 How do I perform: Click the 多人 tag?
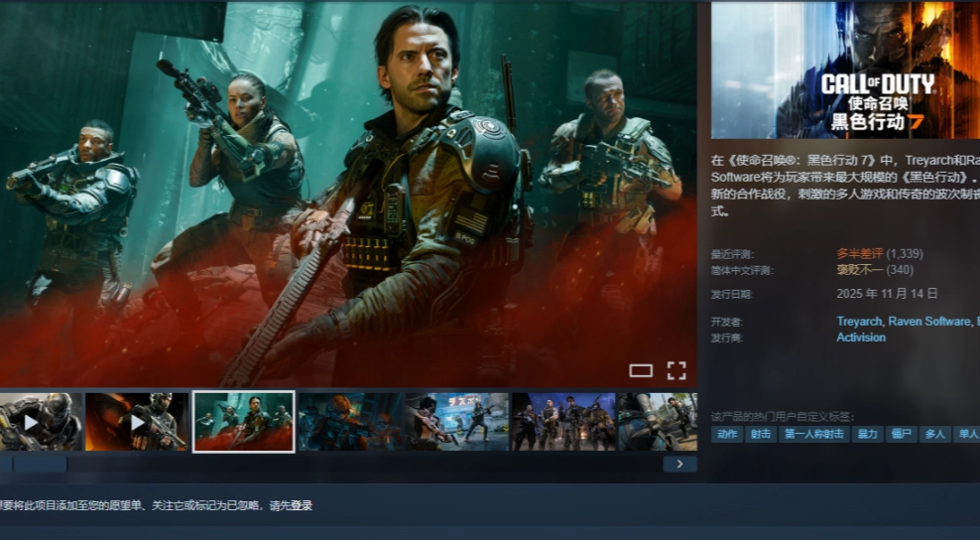(933, 434)
